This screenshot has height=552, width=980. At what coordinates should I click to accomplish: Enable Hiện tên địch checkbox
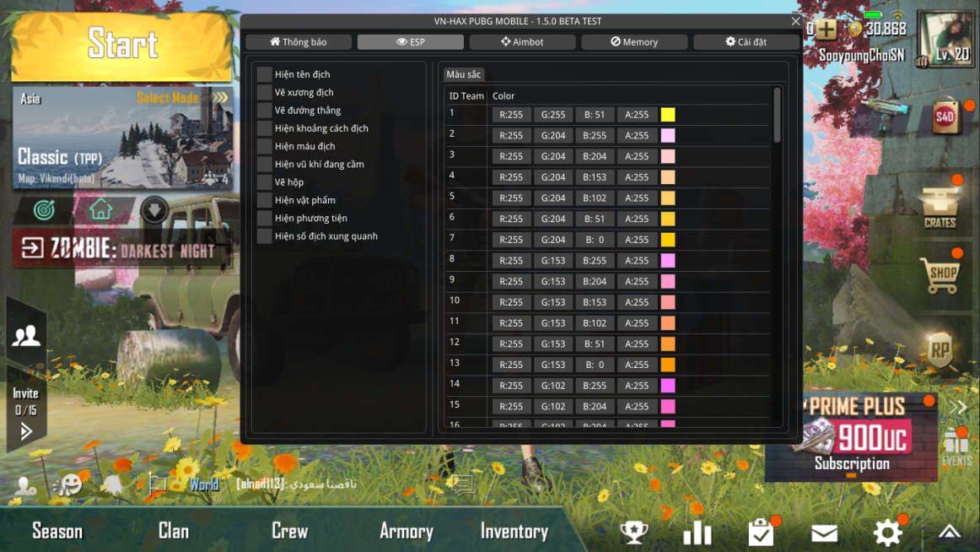(x=264, y=74)
